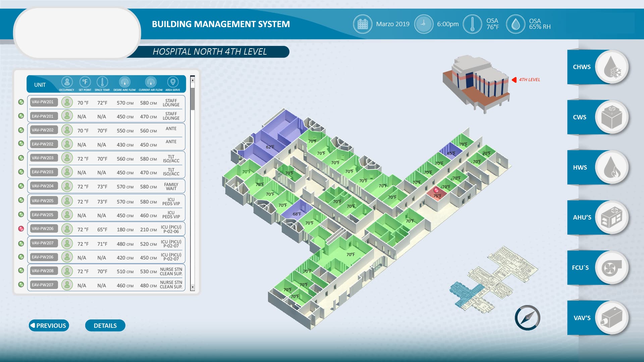Open the AHU'S air handler icon
The image size is (644, 362).
pos(611,217)
